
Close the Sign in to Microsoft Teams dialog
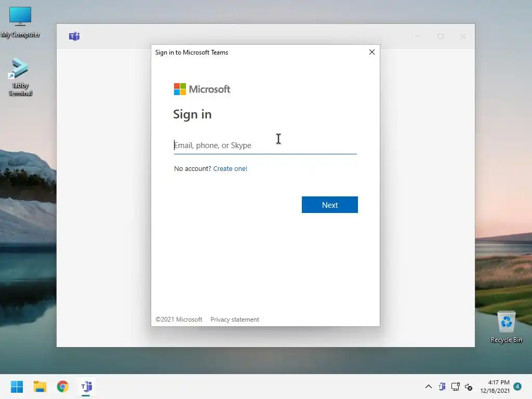click(372, 52)
